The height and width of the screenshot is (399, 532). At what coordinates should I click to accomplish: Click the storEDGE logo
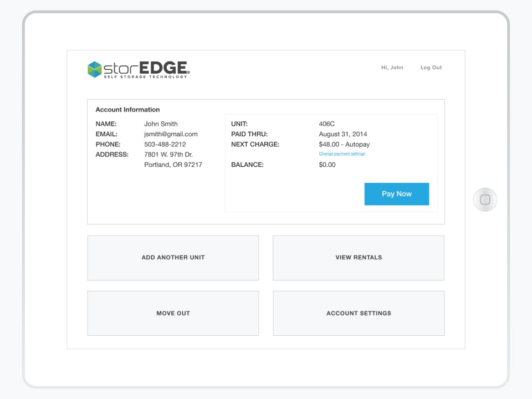tap(139, 68)
